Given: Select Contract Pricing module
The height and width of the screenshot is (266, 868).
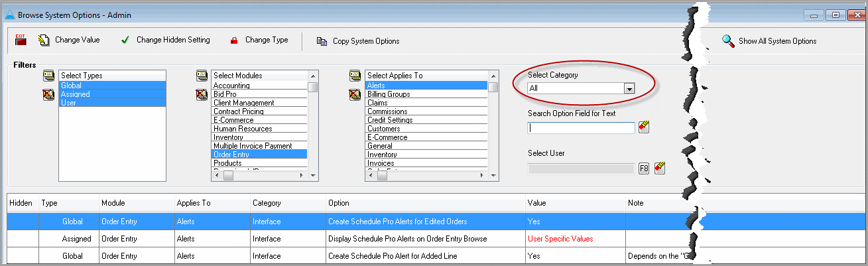Looking at the screenshot, I should (259, 111).
